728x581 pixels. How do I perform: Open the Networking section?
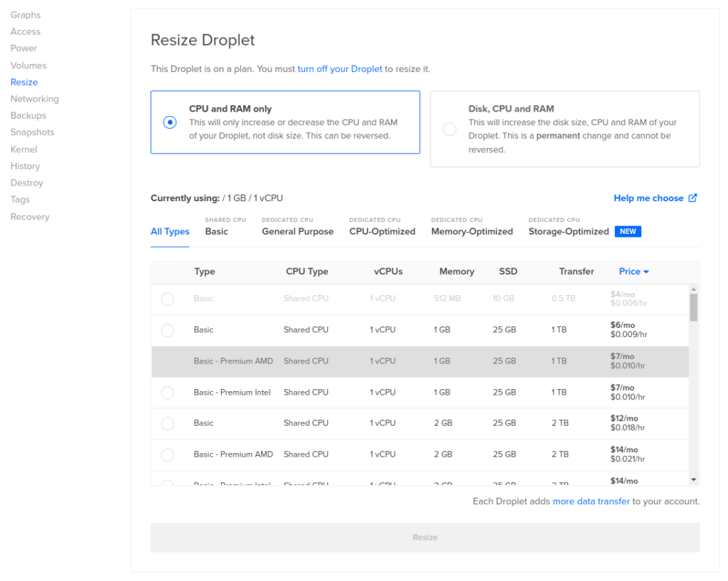pyautogui.click(x=35, y=99)
